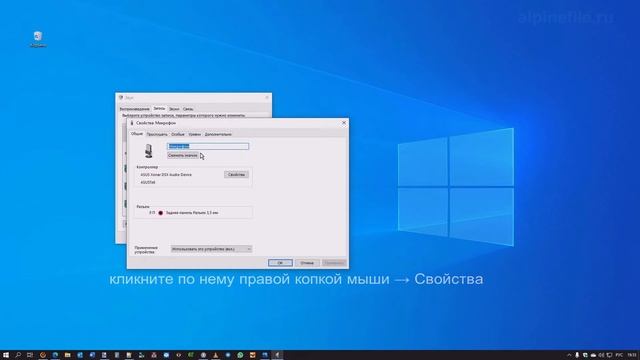Switch to the Общие tab
Image resolution: width=640 pixels, height=360 pixels.
point(137,134)
